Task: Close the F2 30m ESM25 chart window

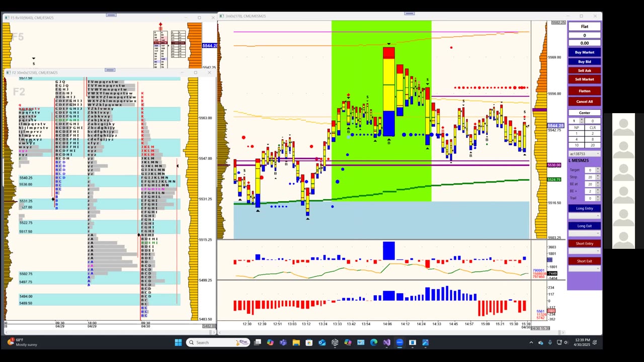Action: pos(209,72)
